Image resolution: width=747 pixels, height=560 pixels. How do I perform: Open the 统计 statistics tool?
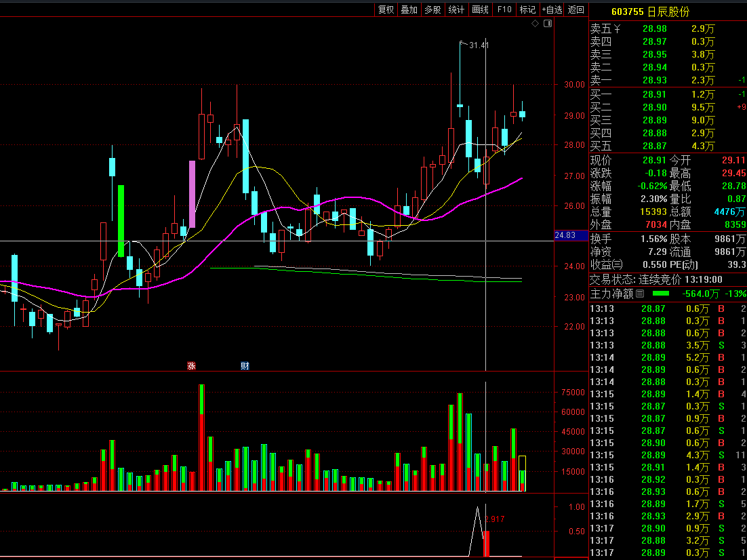[456, 9]
